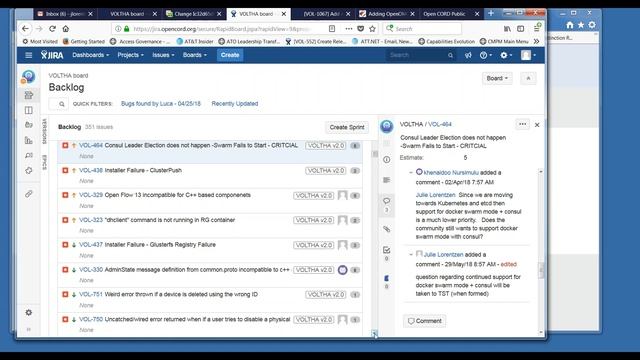Switch to the Adding OpenOMCI browser tab
The width and height of the screenshot is (640, 360).
coord(387,14)
